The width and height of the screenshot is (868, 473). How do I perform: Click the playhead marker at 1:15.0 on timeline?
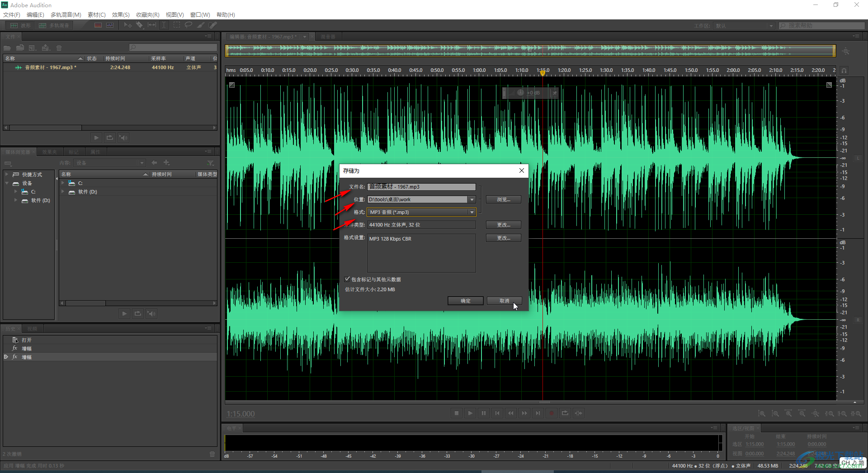[543, 72]
